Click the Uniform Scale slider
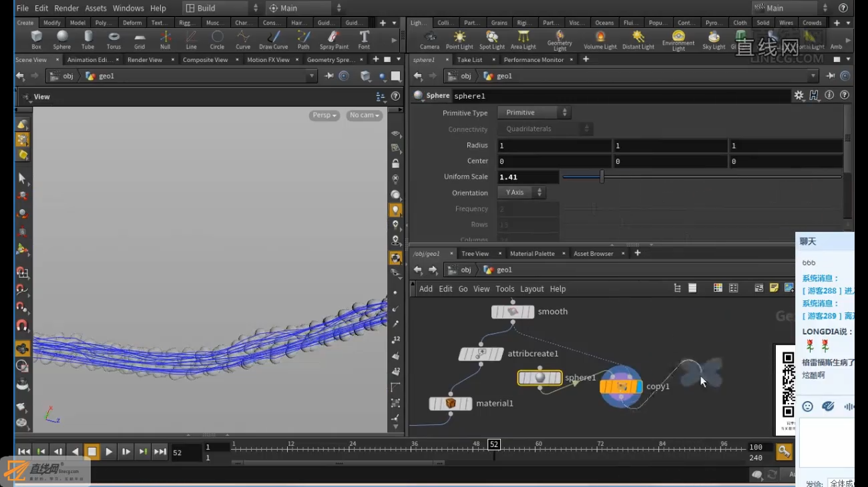Screen dimensions: 868x487 [702, 177]
